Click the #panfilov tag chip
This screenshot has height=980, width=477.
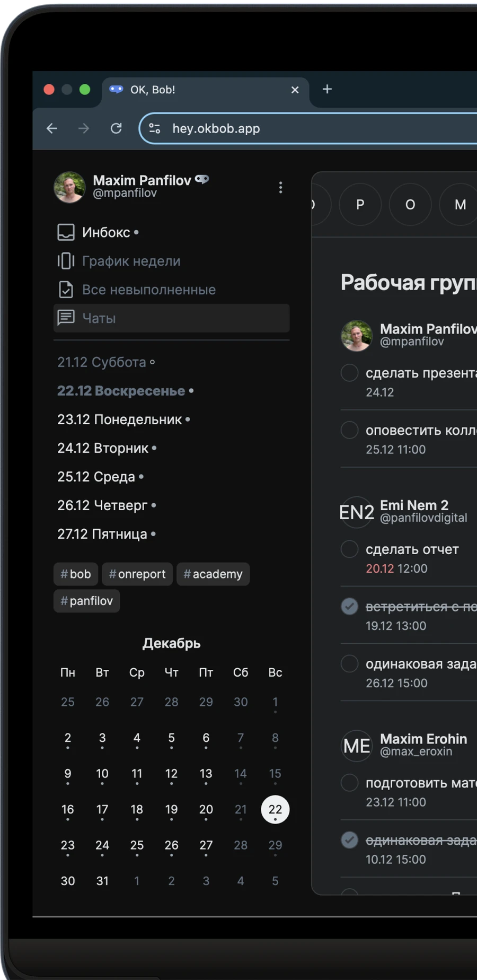(86, 601)
